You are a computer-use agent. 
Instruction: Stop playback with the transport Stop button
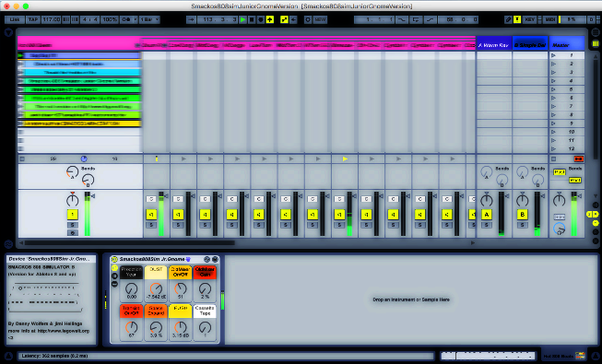pyautogui.click(x=252, y=19)
